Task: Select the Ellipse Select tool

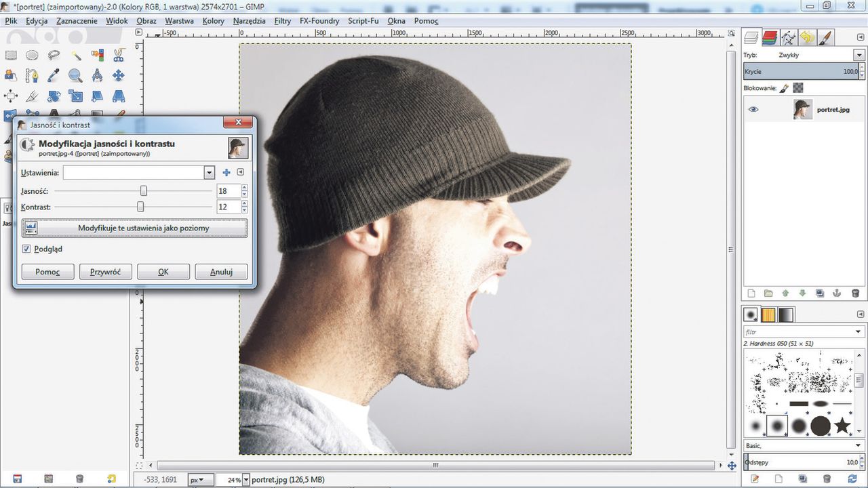Action: [32, 56]
